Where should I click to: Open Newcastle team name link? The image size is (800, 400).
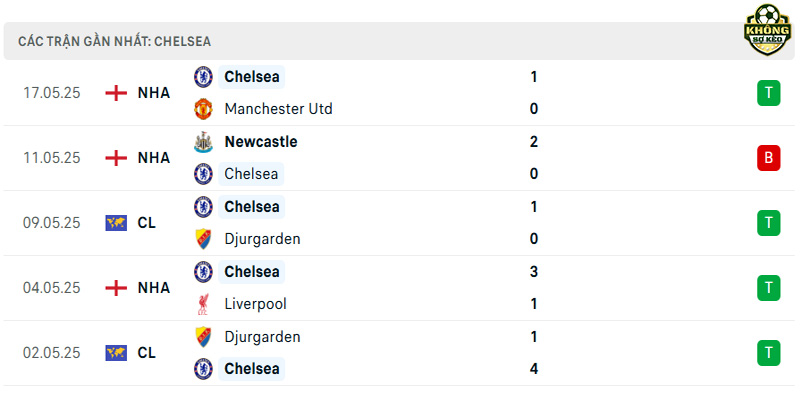pos(261,142)
